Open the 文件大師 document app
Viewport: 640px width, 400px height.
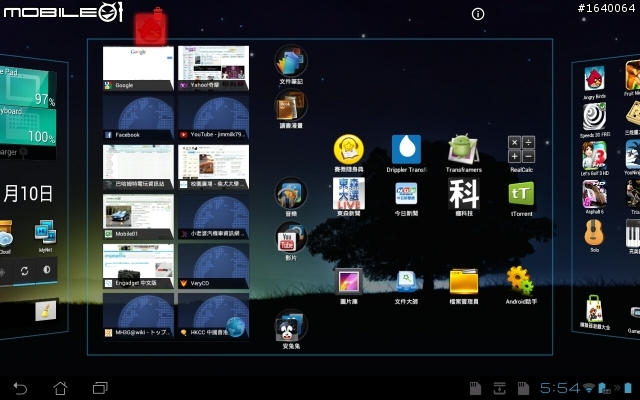coord(406,282)
